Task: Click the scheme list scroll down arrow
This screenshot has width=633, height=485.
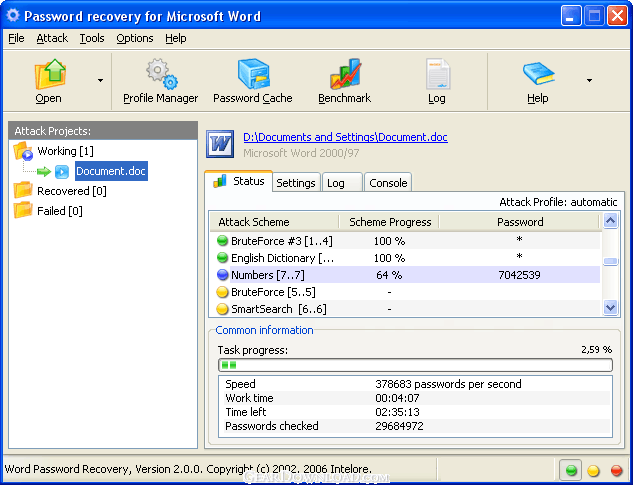Action: 610,308
